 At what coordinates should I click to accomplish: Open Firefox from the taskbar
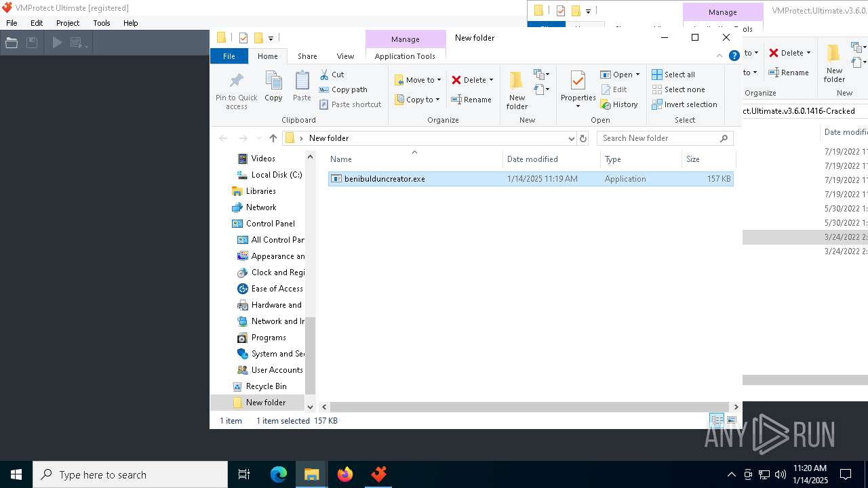click(x=345, y=474)
